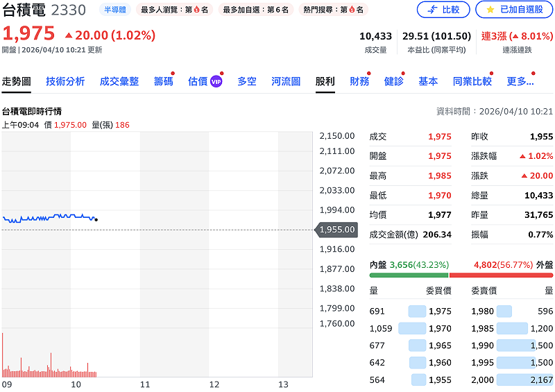The height and width of the screenshot is (392, 555).
Task: Open the 最多人瀏覽 ranking badge
Action: point(173,10)
